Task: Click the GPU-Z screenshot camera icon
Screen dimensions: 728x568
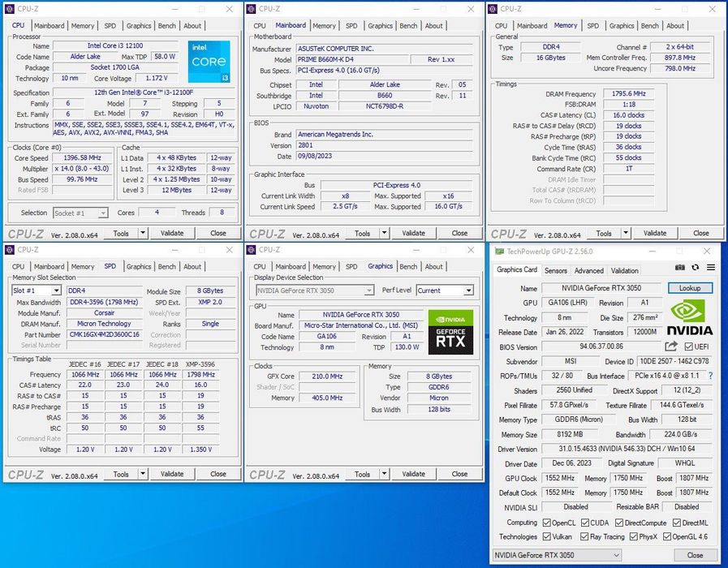Action: [680, 267]
